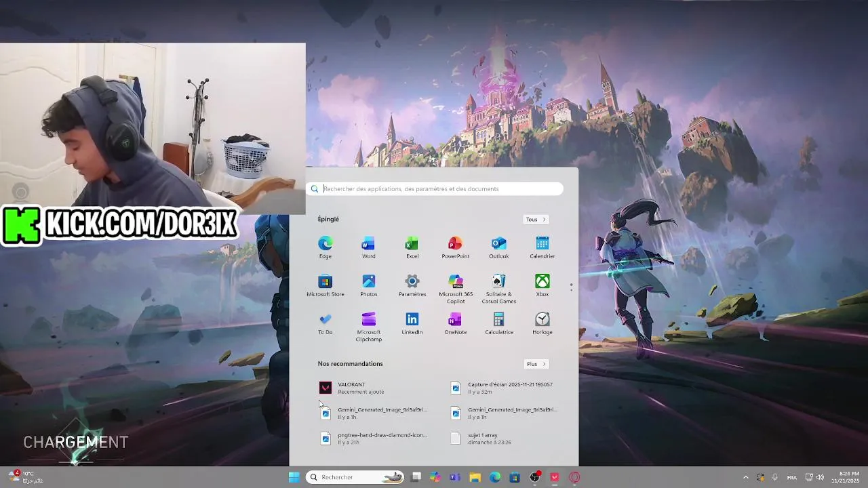Open Microsoft Store taskbar icon
Viewport: 868px width, 488px height.
pos(515,477)
